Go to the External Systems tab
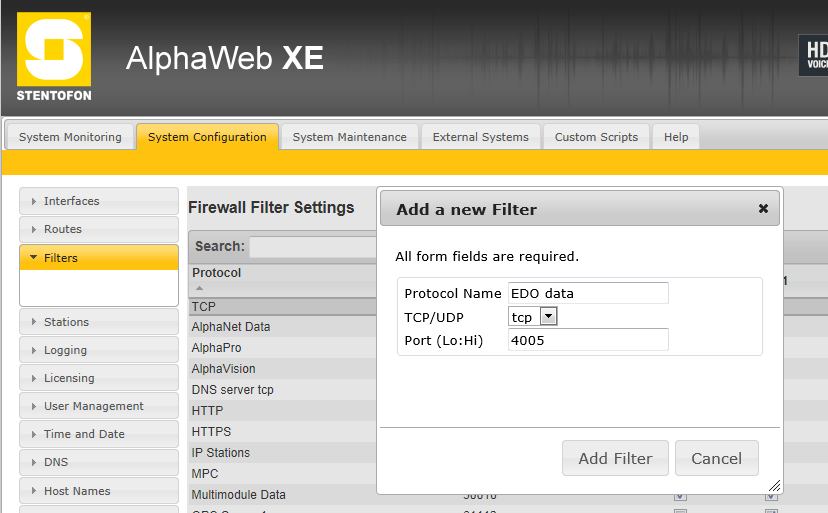828x513 pixels. 480,137
